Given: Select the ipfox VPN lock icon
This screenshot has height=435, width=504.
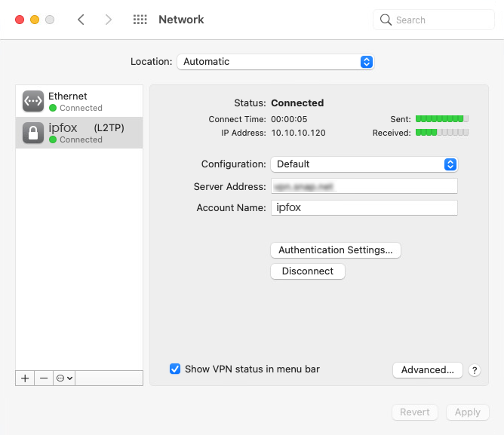Looking at the screenshot, I should click(33, 133).
